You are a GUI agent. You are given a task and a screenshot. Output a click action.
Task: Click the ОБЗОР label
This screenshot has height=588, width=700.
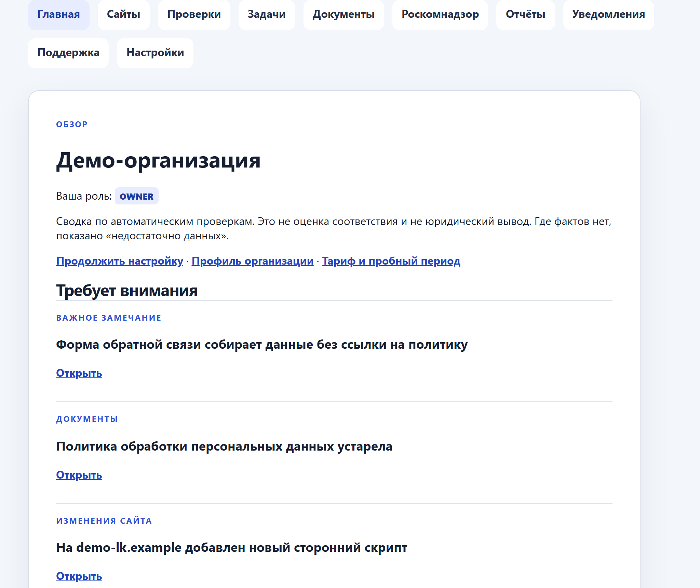point(72,124)
